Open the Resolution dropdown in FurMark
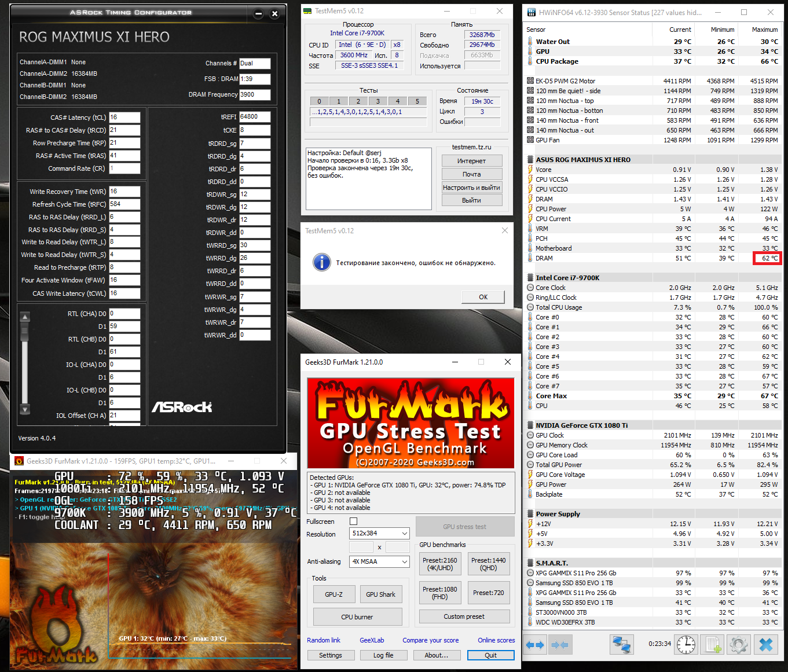This screenshot has height=672, width=788. point(380,533)
